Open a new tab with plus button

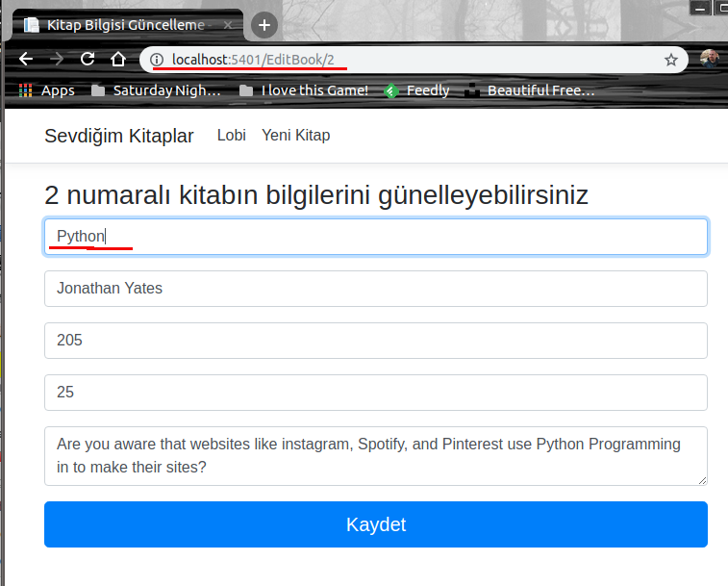tap(265, 24)
